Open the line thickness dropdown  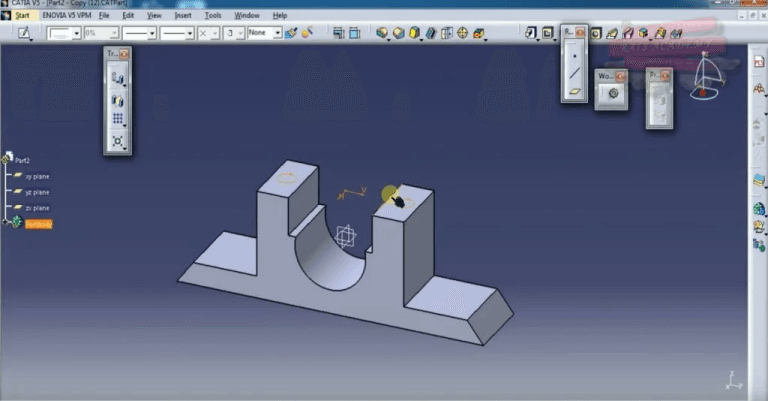pos(153,33)
